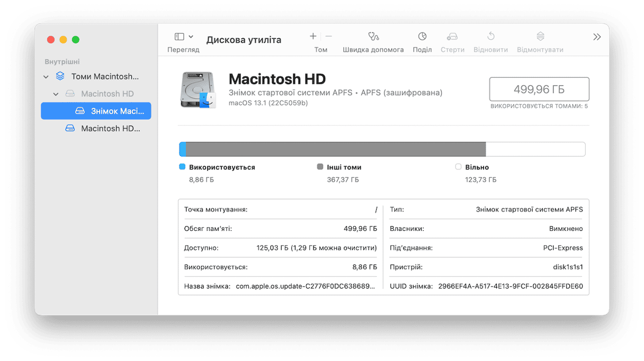The width and height of the screenshot is (644, 361).
Task: Click the blue Використовується legend swatch
Action: (182, 167)
